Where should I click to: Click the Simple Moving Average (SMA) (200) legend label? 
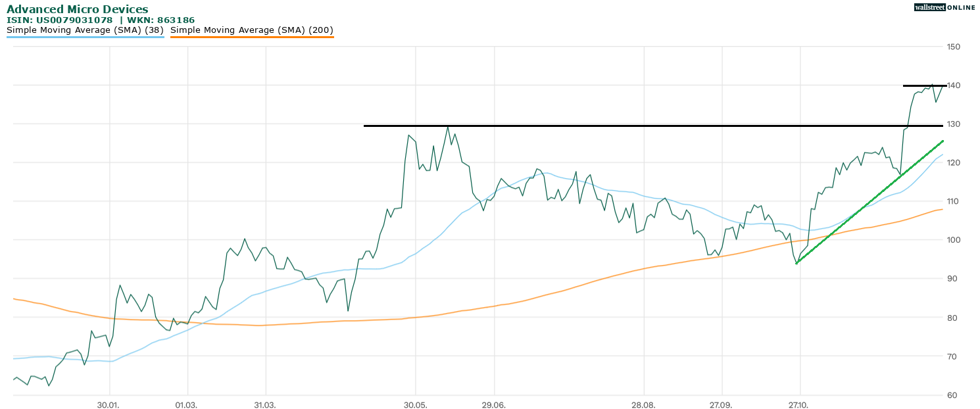(x=252, y=30)
